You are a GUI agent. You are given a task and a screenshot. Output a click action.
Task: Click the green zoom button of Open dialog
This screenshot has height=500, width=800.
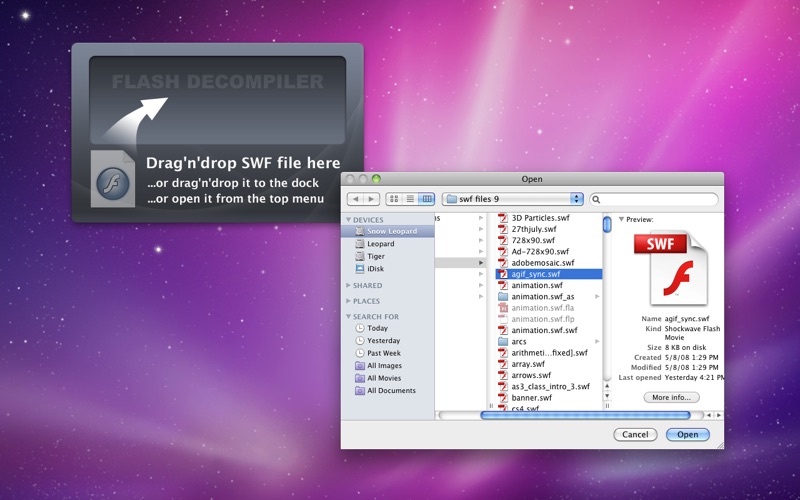[377, 179]
